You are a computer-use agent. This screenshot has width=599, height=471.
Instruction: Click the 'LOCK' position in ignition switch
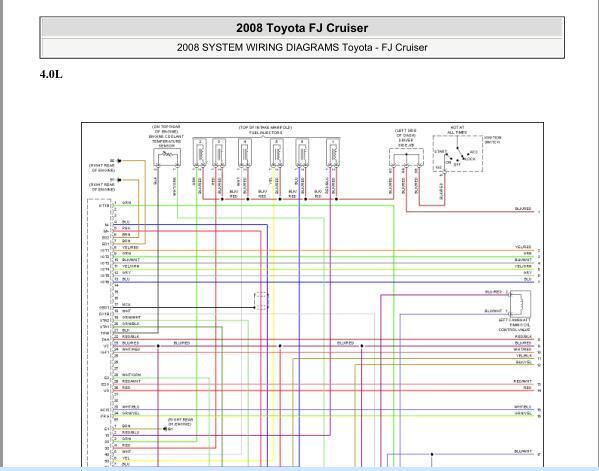pos(471,159)
